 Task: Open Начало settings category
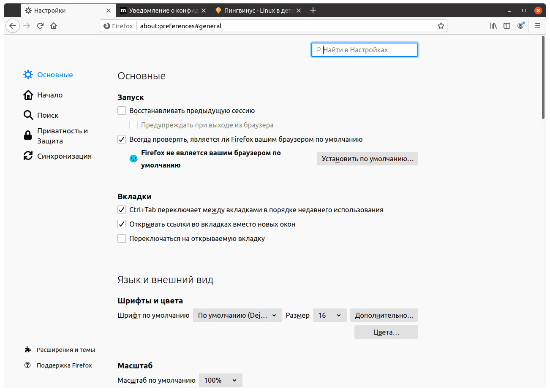(x=43, y=95)
